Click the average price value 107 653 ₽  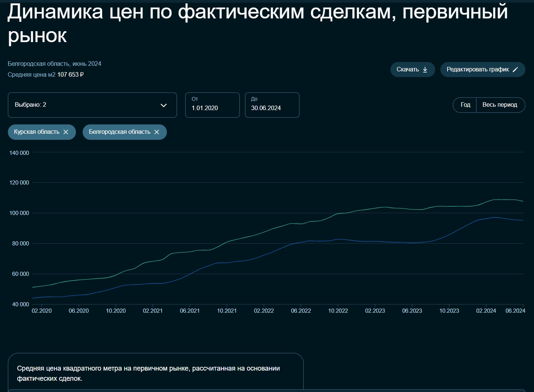click(71, 75)
